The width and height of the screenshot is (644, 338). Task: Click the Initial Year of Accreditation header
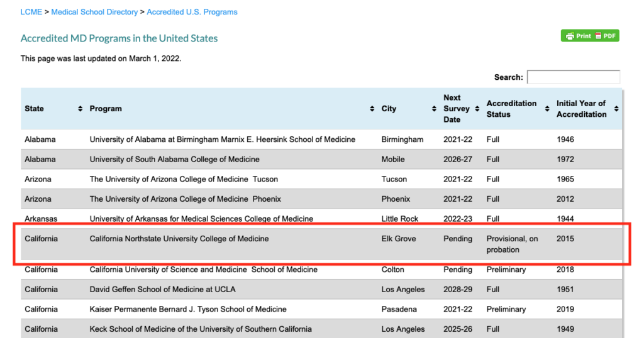(x=581, y=109)
